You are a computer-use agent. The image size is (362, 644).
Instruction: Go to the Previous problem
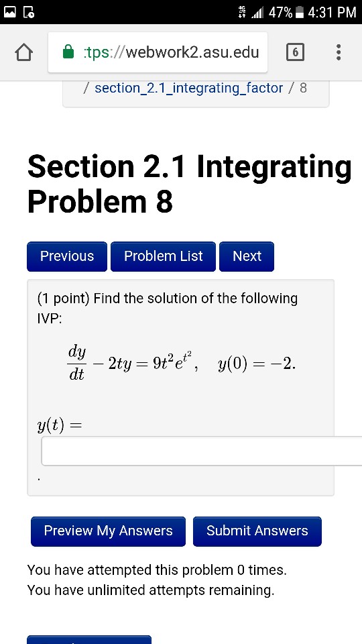point(67,256)
